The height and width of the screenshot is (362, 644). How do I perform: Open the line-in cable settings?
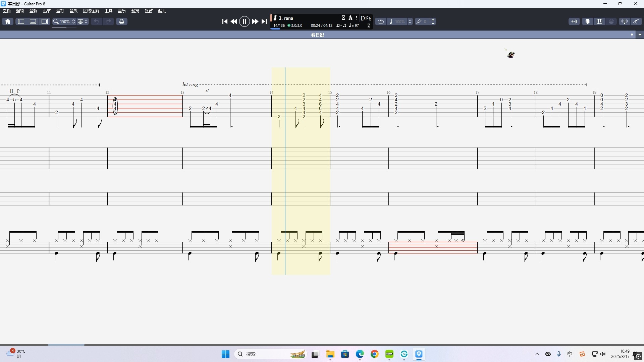coord(636,21)
